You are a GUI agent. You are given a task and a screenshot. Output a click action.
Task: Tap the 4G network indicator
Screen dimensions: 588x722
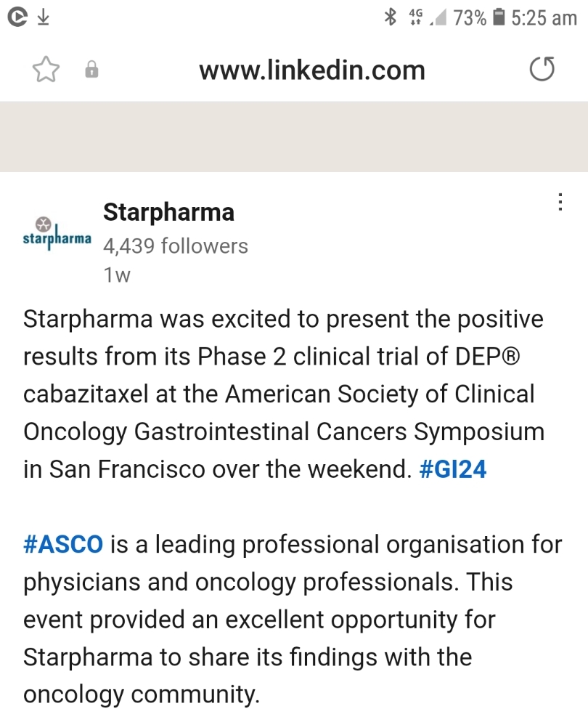(x=415, y=17)
